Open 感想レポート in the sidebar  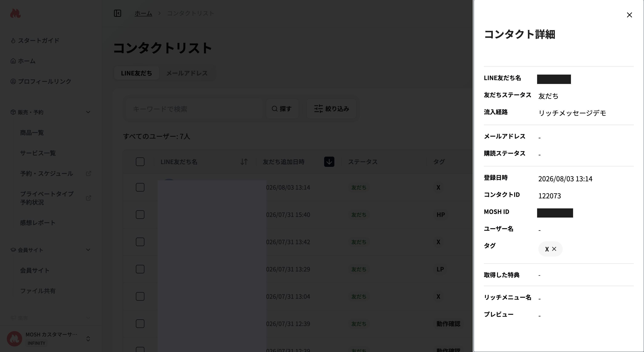tap(38, 223)
